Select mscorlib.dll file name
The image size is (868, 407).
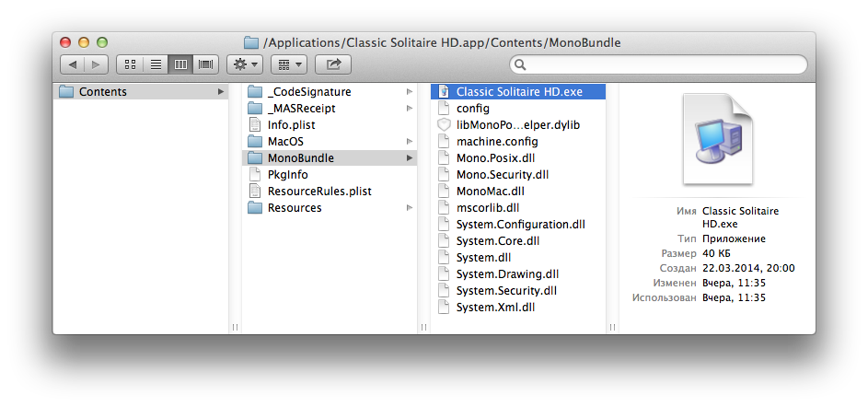pos(488,208)
